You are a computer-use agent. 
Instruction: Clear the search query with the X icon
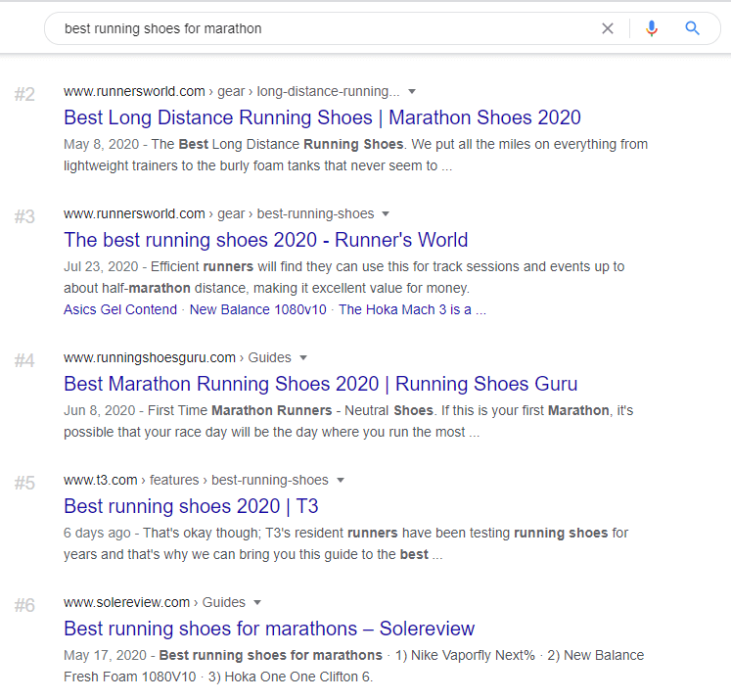[x=608, y=28]
